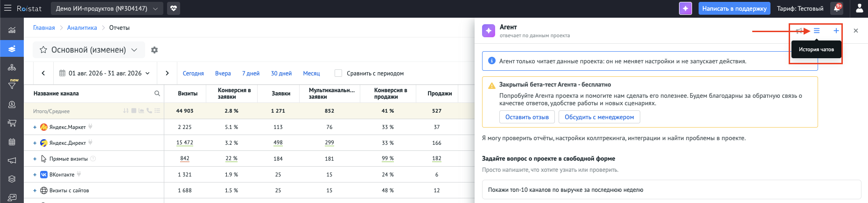Click the phone icon in totals row
This screenshot has height=203, width=868.
tap(149, 111)
